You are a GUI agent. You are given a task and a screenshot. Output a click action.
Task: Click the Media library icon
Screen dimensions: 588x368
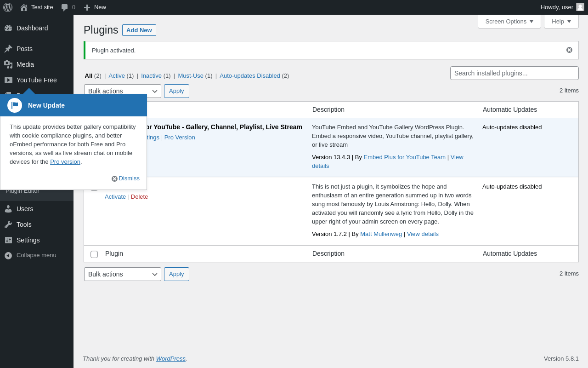click(x=8, y=64)
